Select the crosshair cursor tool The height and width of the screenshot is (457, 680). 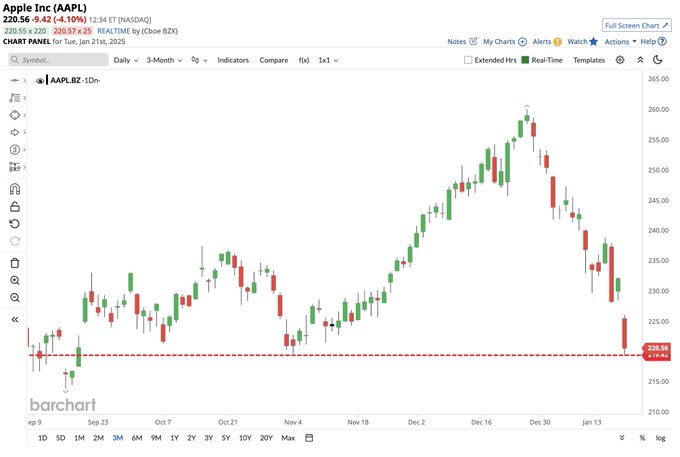[x=15, y=80]
